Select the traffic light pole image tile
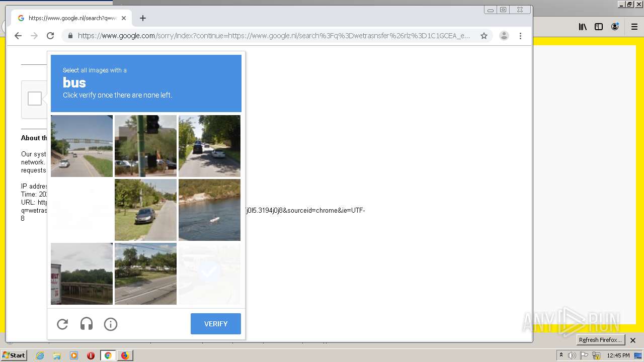644x362 pixels. 145,146
